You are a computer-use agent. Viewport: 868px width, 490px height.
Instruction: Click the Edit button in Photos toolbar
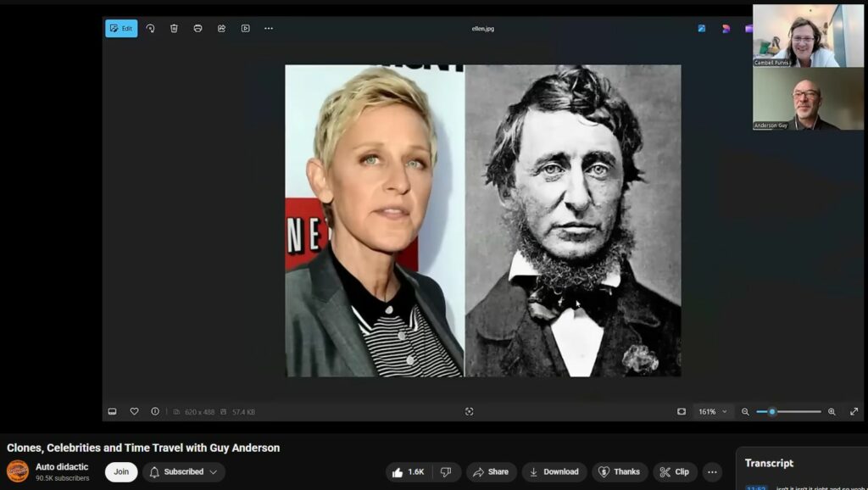point(121,28)
